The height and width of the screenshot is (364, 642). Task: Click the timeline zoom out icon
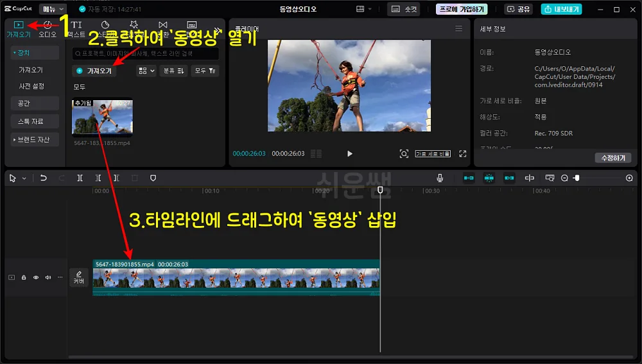coord(564,178)
